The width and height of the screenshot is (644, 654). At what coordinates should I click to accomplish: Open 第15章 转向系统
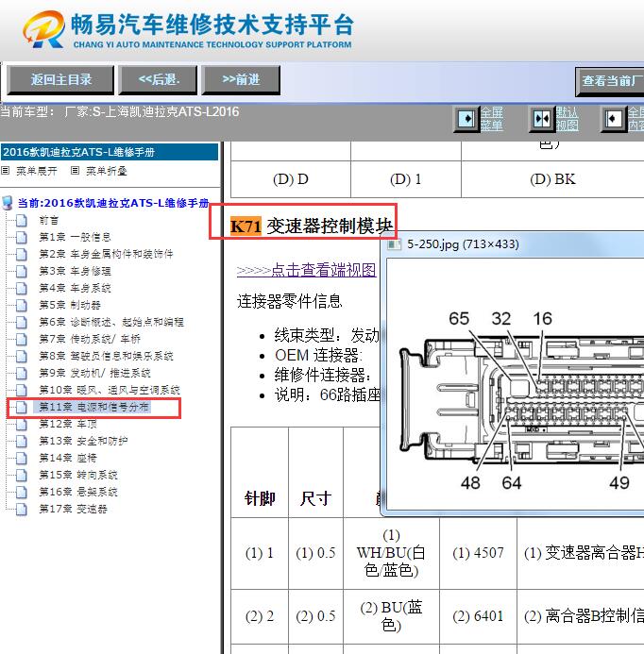[x=78, y=475]
